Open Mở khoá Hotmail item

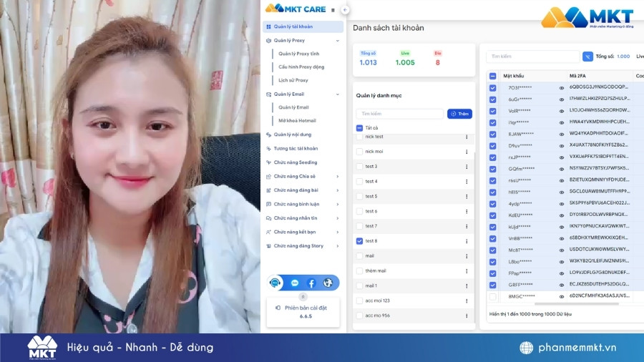click(x=297, y=121)
